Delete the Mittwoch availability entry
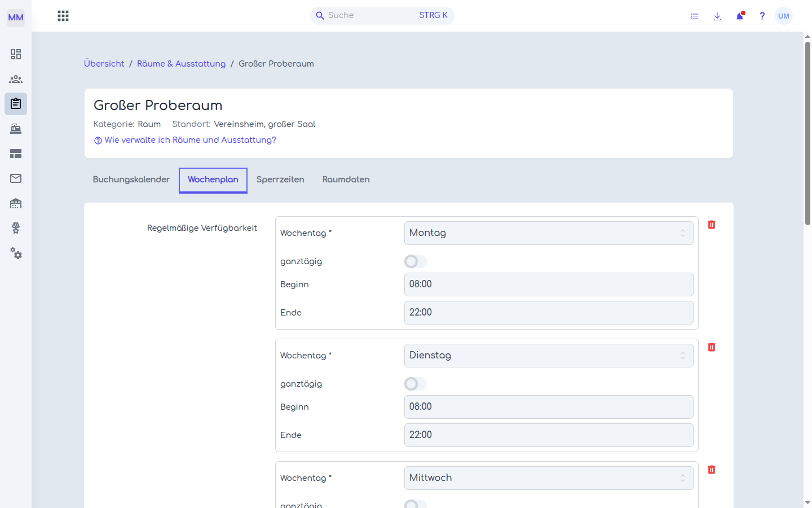The image size is (812, 508). click(x=712, y=470)
